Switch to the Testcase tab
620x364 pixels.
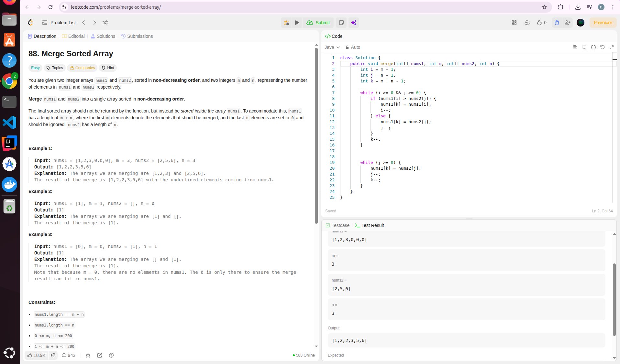tap(338, 225)
